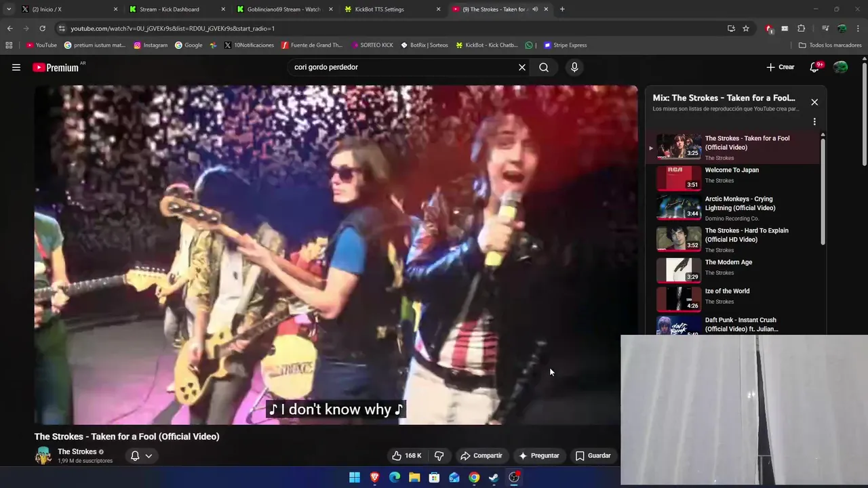Click Guardar save button

point(593,455)
